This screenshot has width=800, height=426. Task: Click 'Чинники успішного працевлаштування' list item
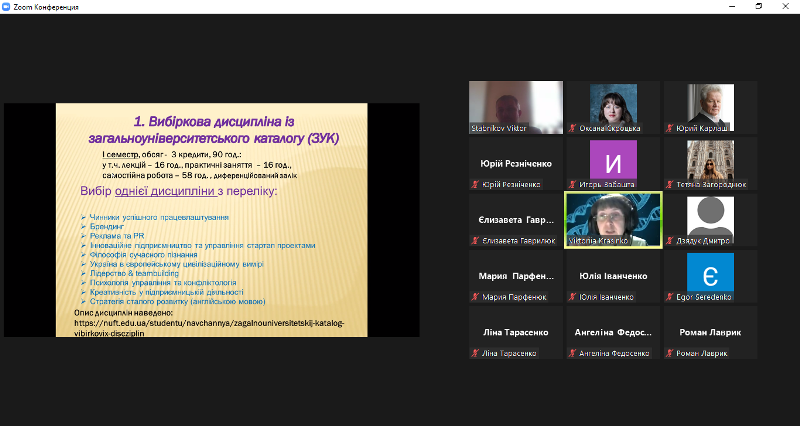[x=159, y=217]
